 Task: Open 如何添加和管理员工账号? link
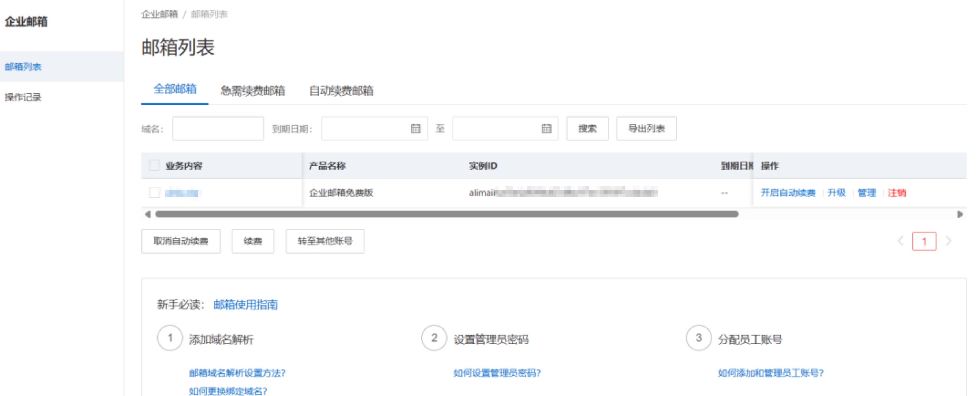tap(770, 373)
